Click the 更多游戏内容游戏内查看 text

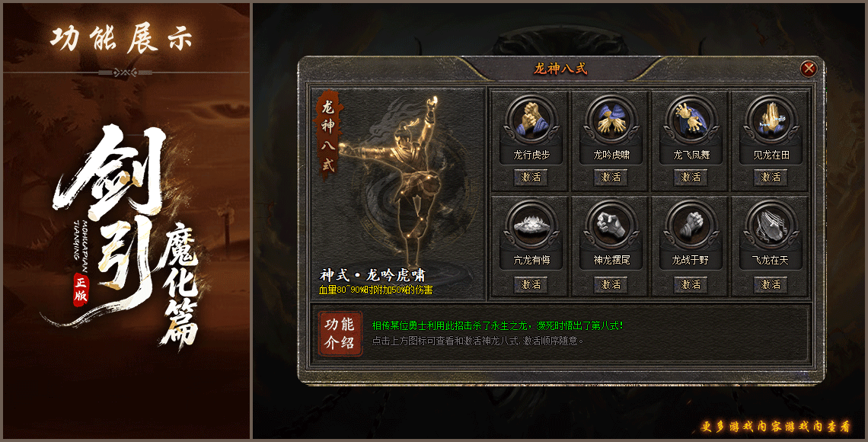pos(775,427)
